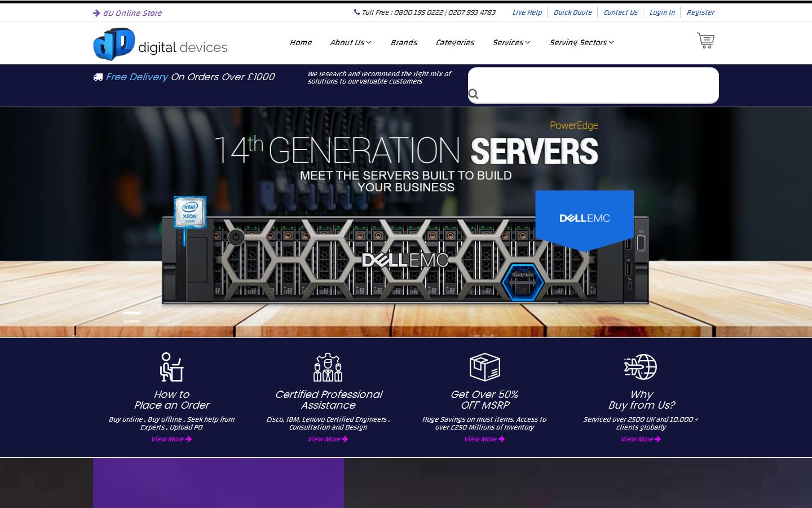Click inside the search input field
812x508 pixels.
click(x=592, y=85)
